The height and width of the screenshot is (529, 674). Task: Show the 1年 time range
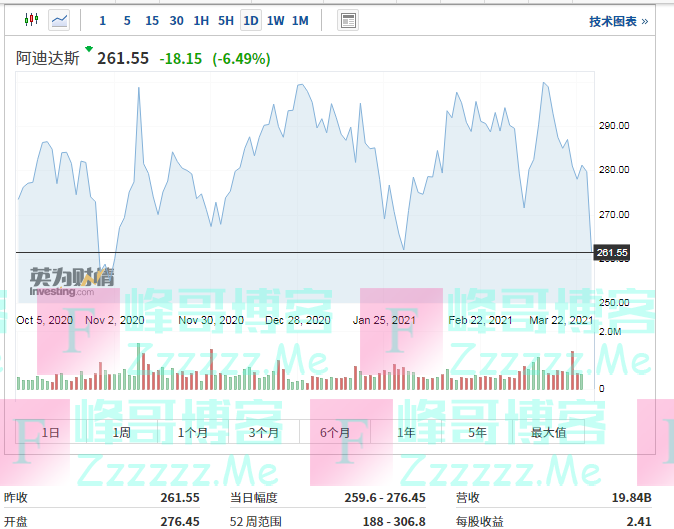point(406,432)
